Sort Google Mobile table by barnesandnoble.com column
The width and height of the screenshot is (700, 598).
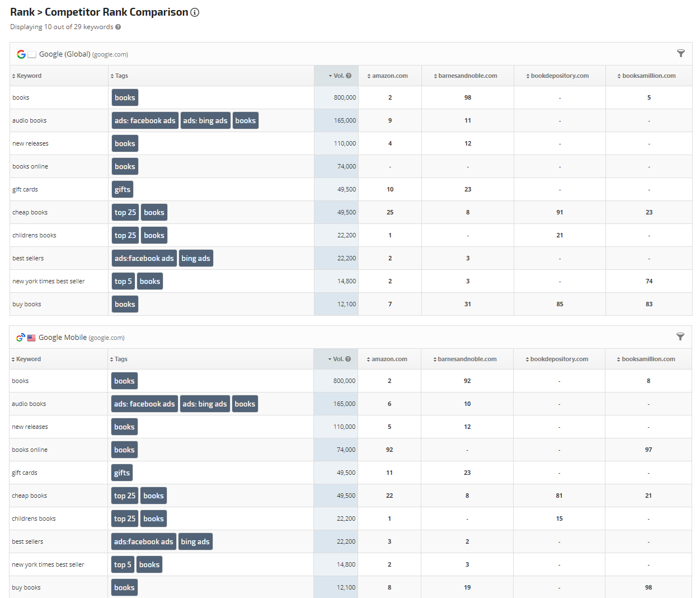(x=467, y=359)
